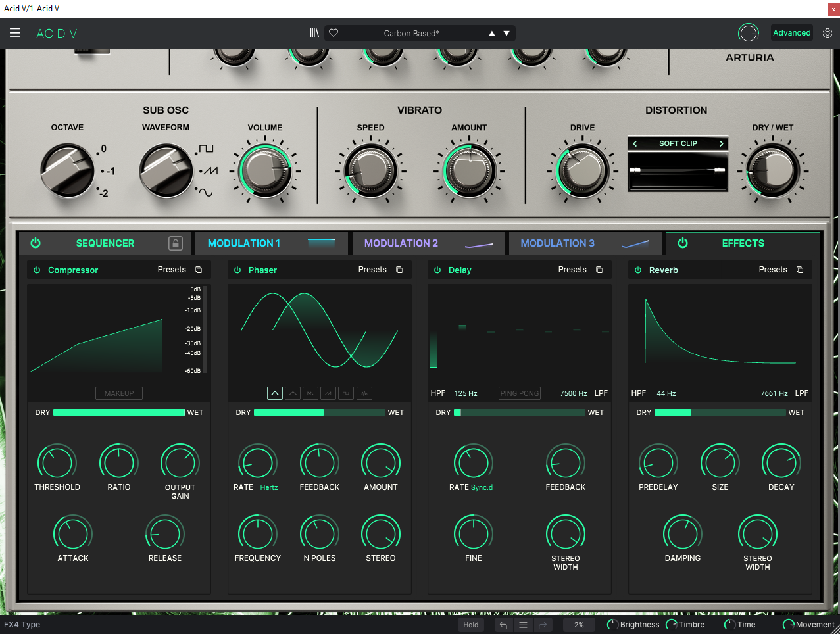840x634 pixels.
Task: Toggle the Sequencer power button
Action: point(36,243)
